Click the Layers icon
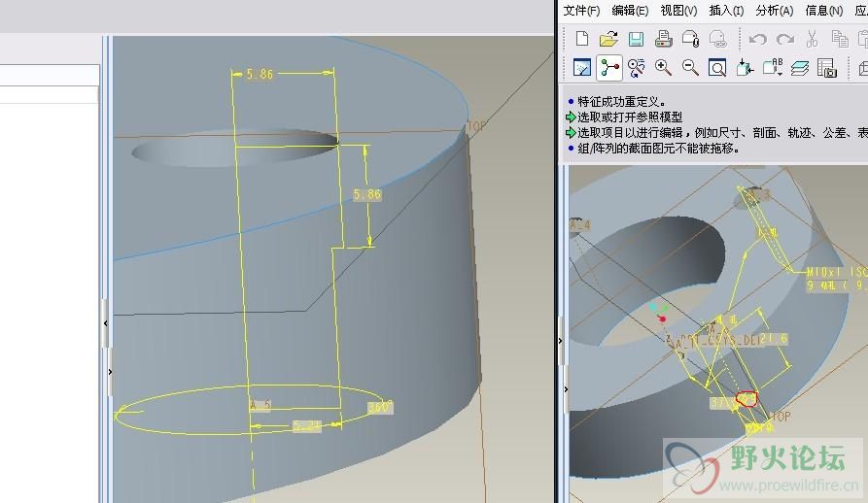This screenshot has width=868, height=503. click(x=800, y=68)
